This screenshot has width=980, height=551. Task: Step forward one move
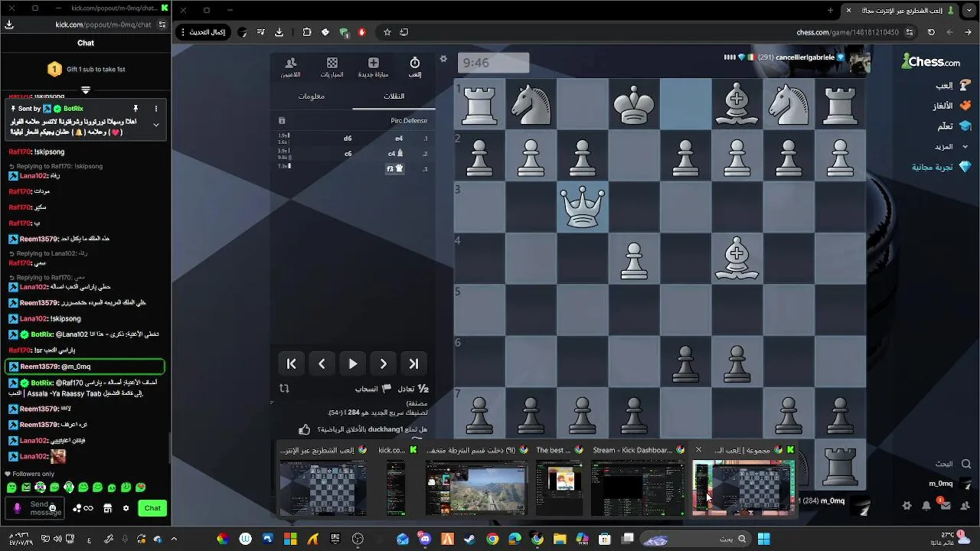(x=383, y=364)
